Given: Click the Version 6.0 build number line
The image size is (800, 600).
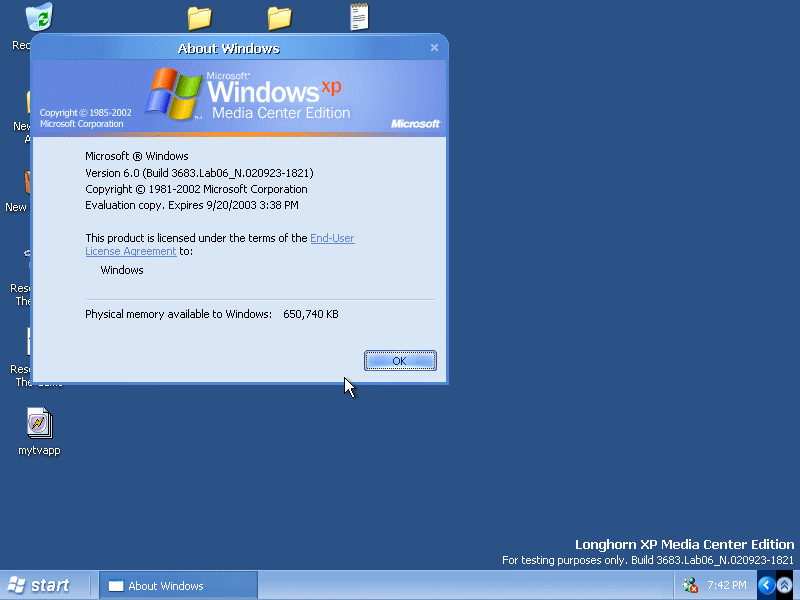Looking at the screenshot, I should tap(199, 173).
